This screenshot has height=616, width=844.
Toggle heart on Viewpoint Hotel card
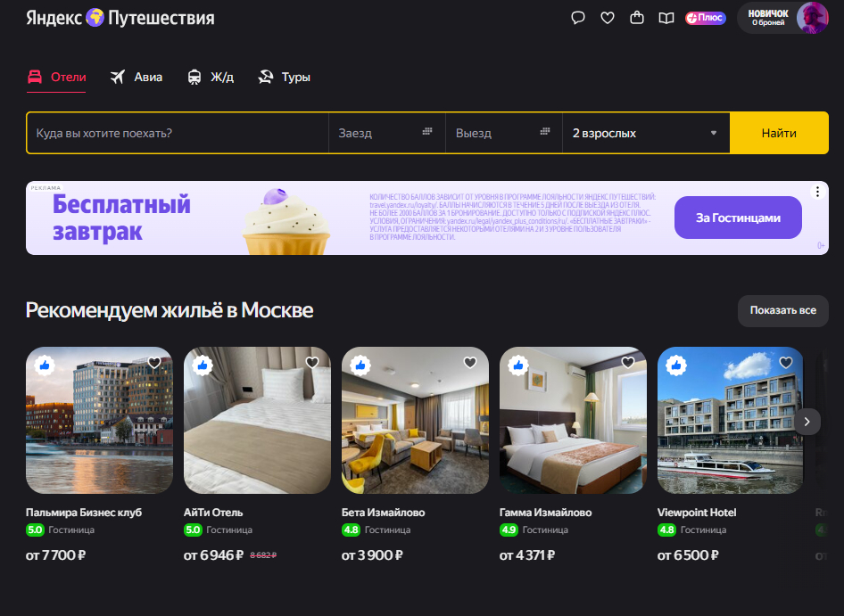tap(786, 363)
